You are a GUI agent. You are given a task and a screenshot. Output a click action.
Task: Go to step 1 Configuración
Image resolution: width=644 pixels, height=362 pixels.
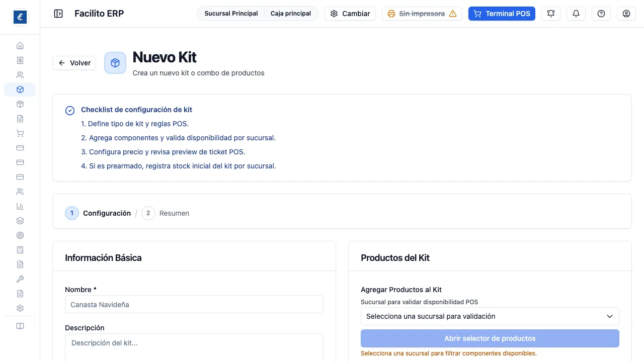pyautogui.click(x=98, y=213)
